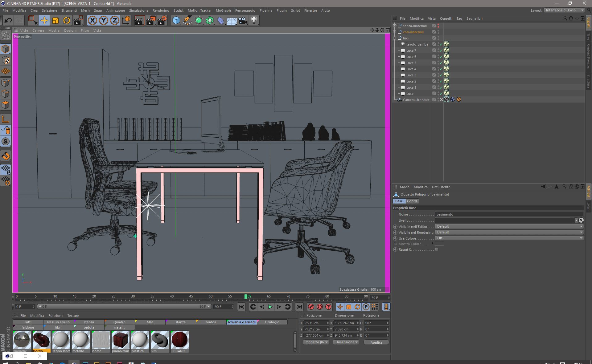
Task: Toggle the Usa Colore radio button
Action: 395,238
